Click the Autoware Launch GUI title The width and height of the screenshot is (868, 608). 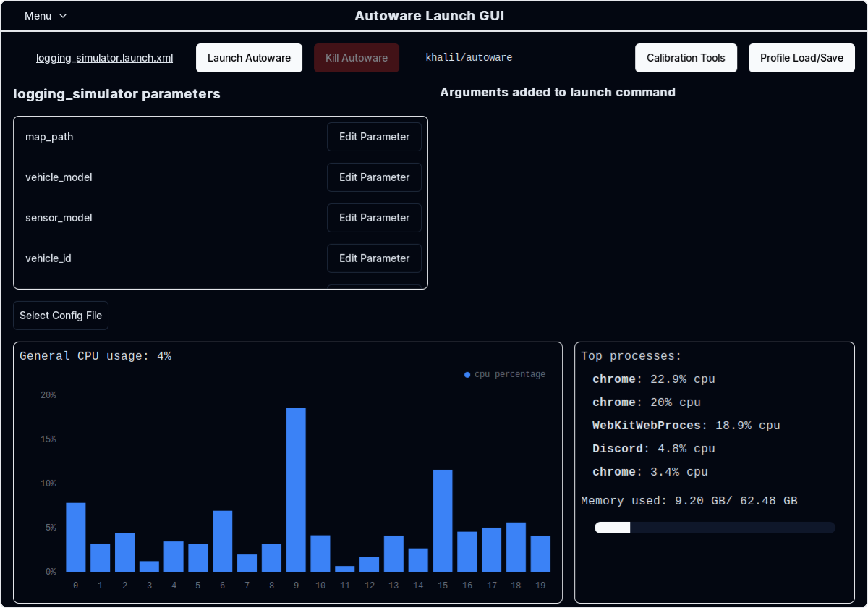430,15
